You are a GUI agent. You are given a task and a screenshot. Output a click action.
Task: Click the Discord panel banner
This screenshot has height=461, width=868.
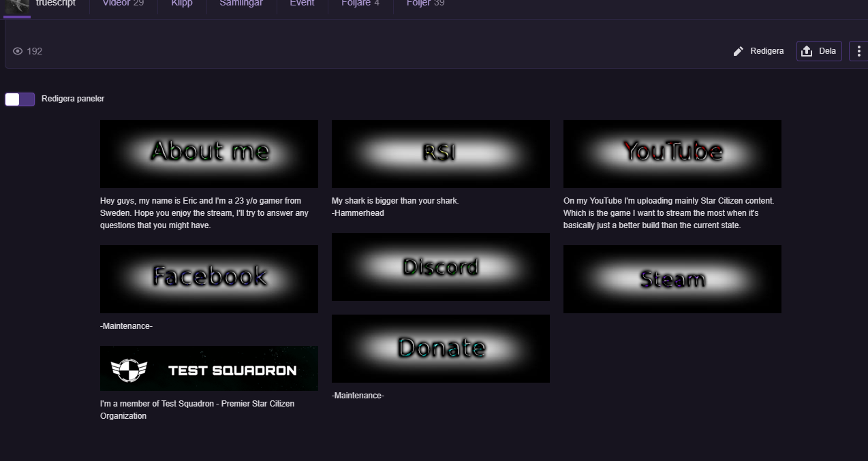[440, 267]
